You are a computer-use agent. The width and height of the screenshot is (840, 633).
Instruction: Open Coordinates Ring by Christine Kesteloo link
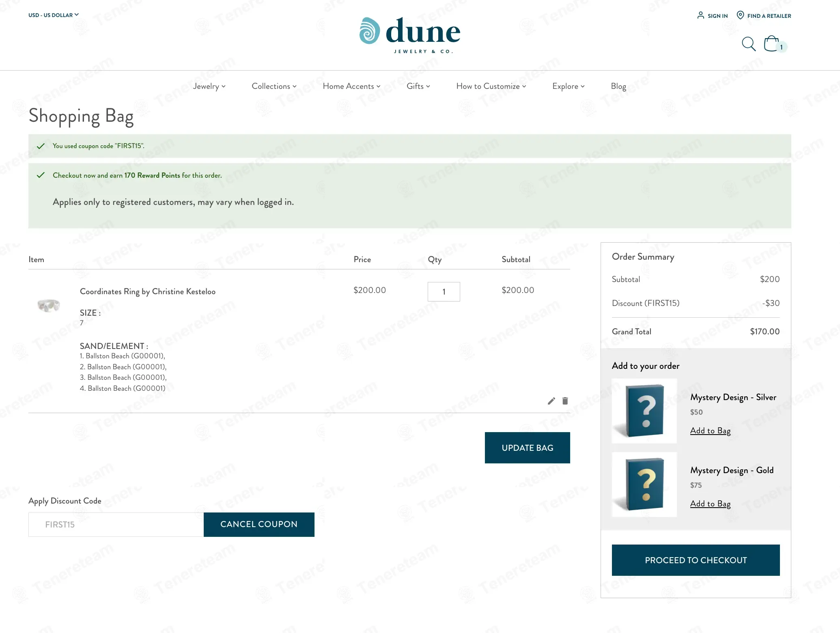point(148,291)
